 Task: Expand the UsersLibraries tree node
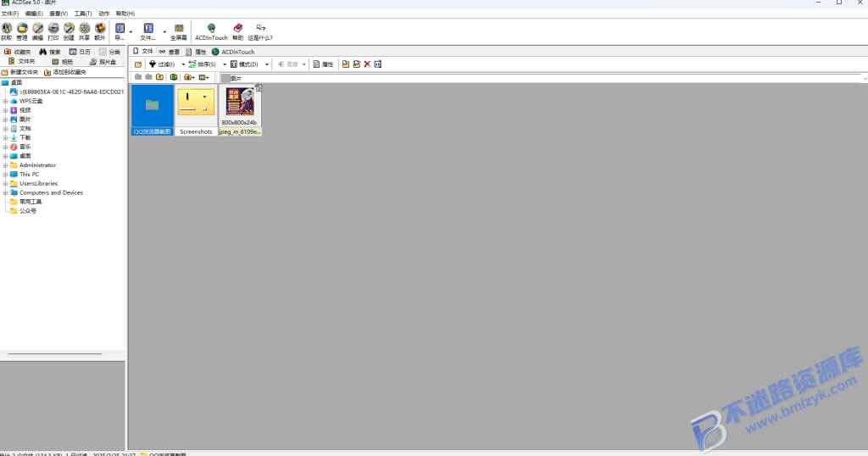point(6,183)
